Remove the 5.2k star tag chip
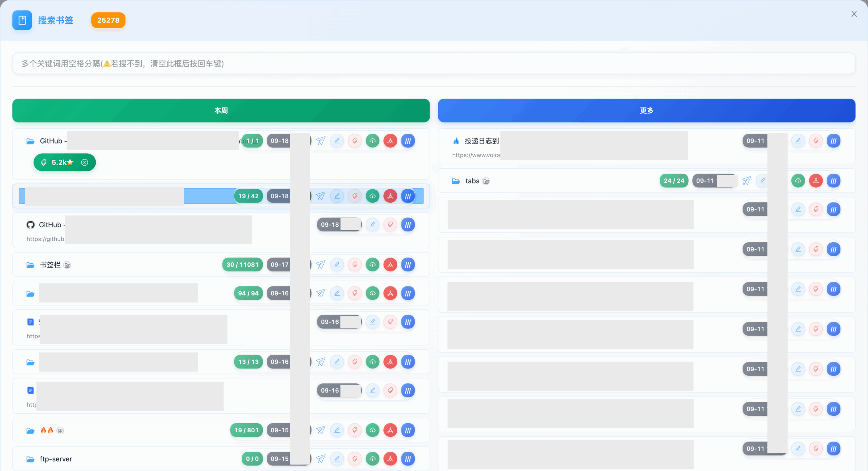Screen dimensions: 868x471 click(85, 163)
